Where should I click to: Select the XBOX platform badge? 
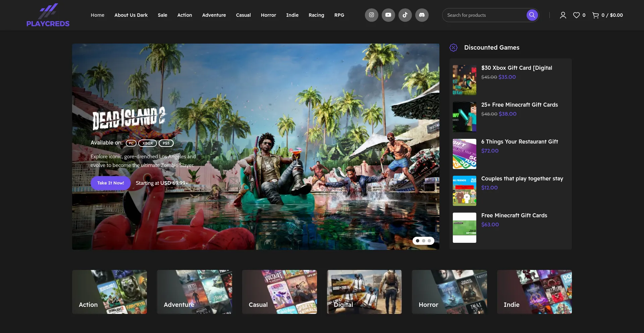coord(148,143)
